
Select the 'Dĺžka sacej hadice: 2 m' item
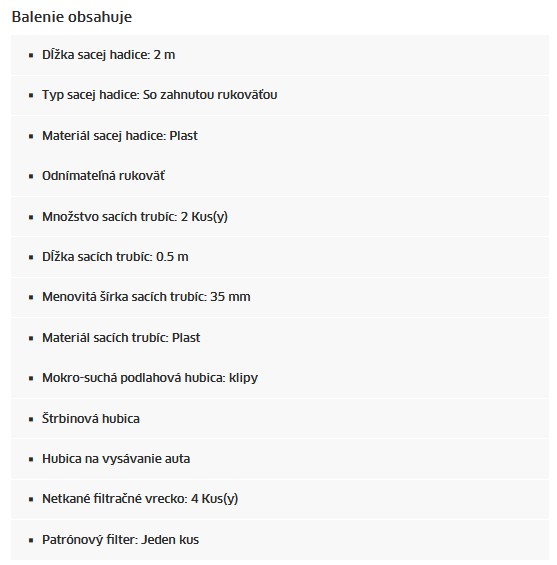click(108, 55)
